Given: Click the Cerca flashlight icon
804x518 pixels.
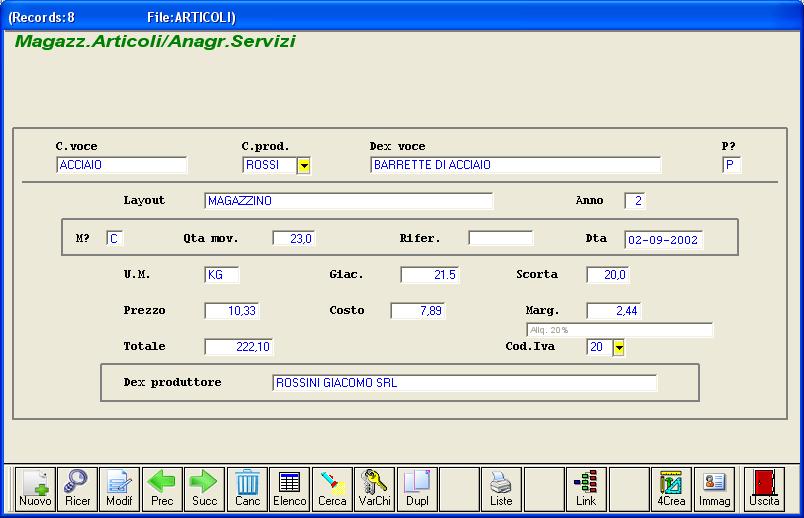Looking at the screenshot, I should [332, 489].
